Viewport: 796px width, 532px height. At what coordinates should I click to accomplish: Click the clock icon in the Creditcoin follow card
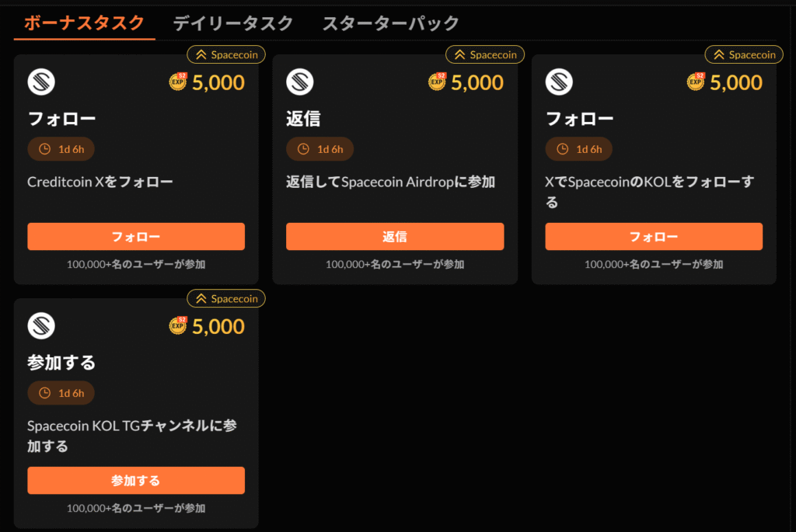(x=44, y=149)
